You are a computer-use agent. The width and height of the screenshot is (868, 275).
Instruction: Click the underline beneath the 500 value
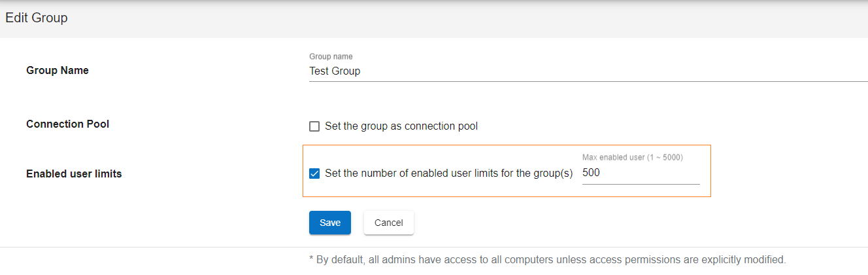coord(641,184)
